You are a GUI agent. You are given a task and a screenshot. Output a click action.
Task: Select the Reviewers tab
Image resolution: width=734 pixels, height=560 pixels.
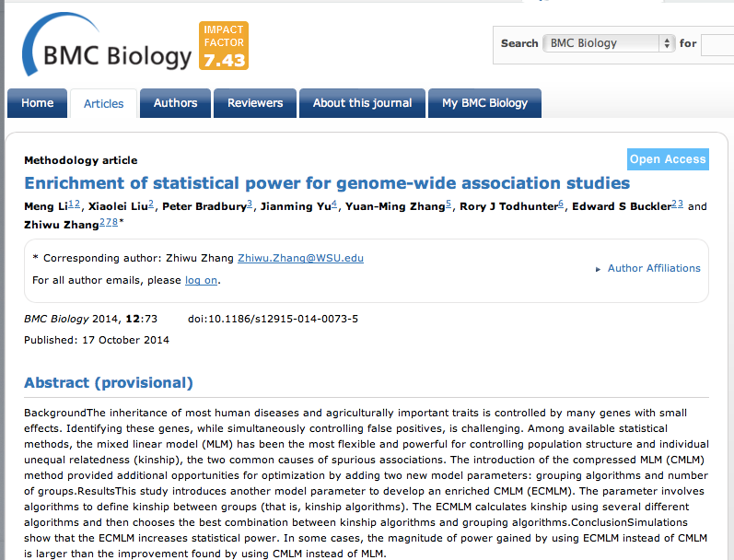coord(255,103)
